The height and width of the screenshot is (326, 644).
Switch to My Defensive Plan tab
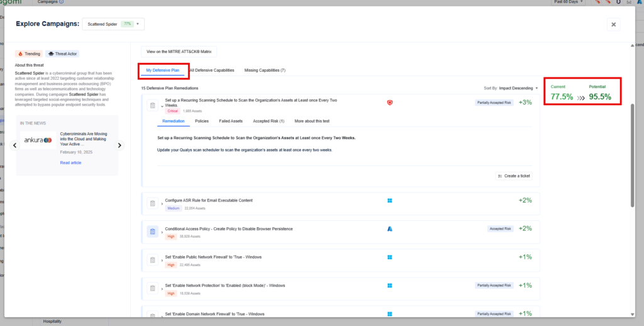coord(163,70)
